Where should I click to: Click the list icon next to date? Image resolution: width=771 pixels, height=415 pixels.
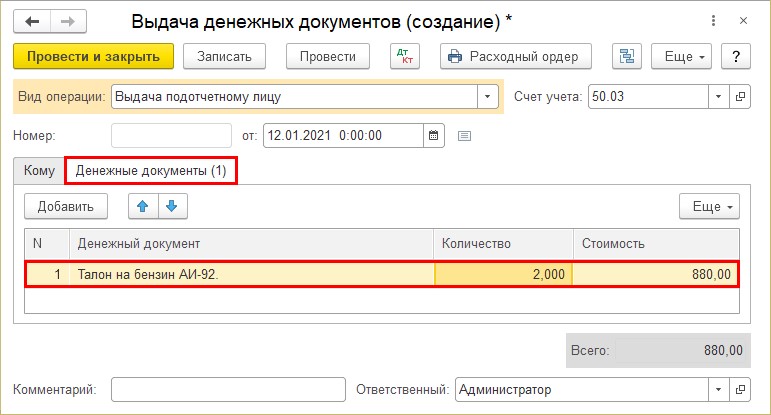click(464, 136)
